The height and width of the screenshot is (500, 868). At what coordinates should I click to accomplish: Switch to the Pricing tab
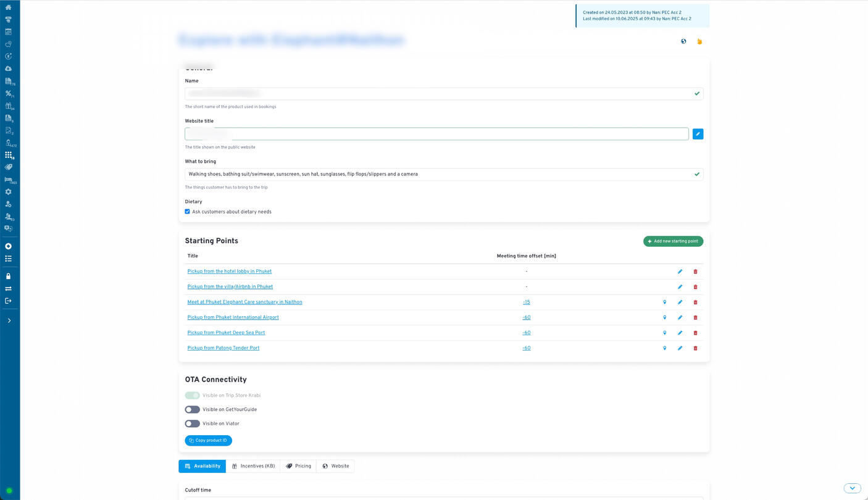pyautogui.click(x=298, y=466)
